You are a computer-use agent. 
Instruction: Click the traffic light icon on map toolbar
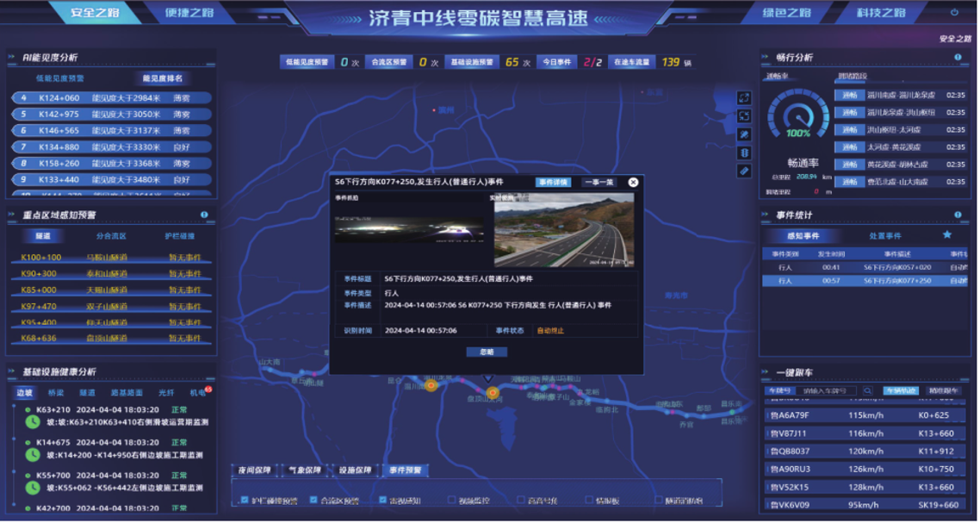point(744,153)
